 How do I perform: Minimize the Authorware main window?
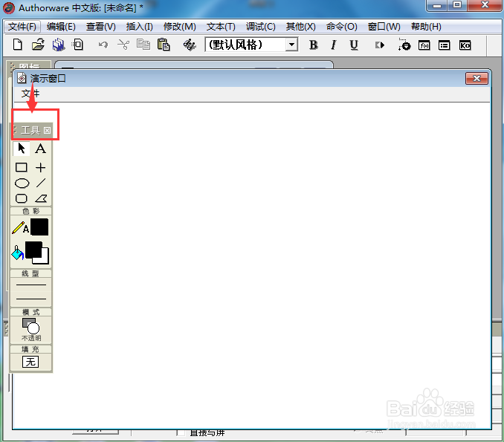coord(437,5)
